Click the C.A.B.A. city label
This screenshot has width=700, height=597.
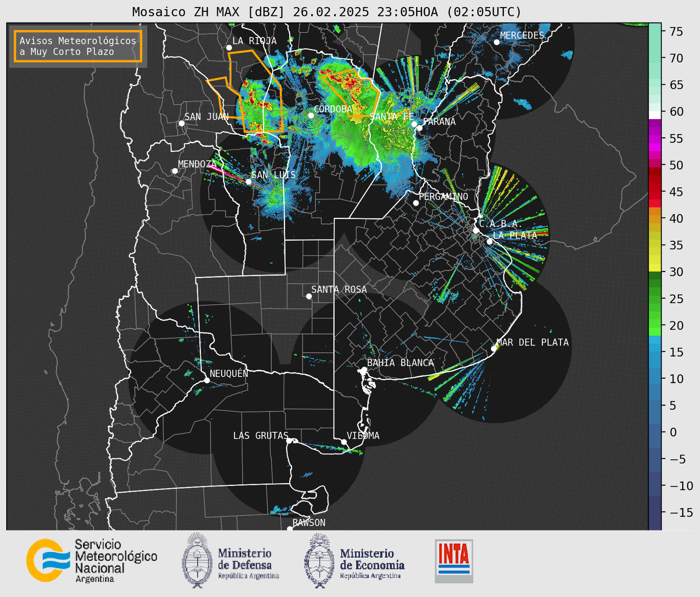point(501,224)
